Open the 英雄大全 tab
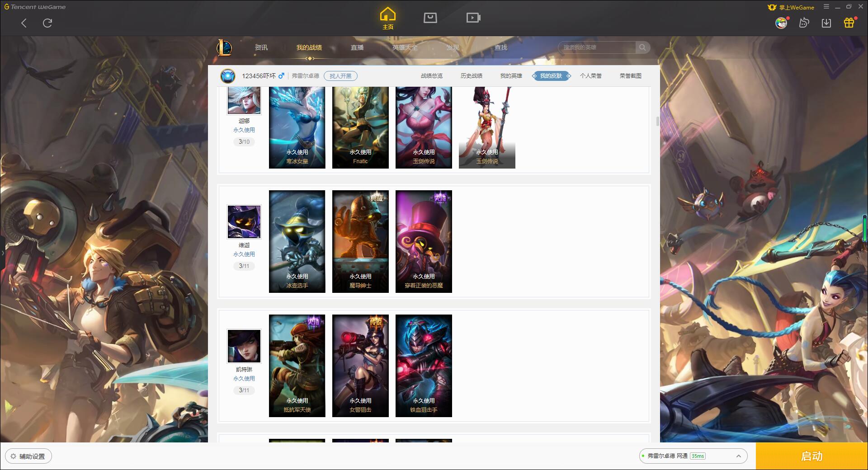 click(x=405, y=47)
